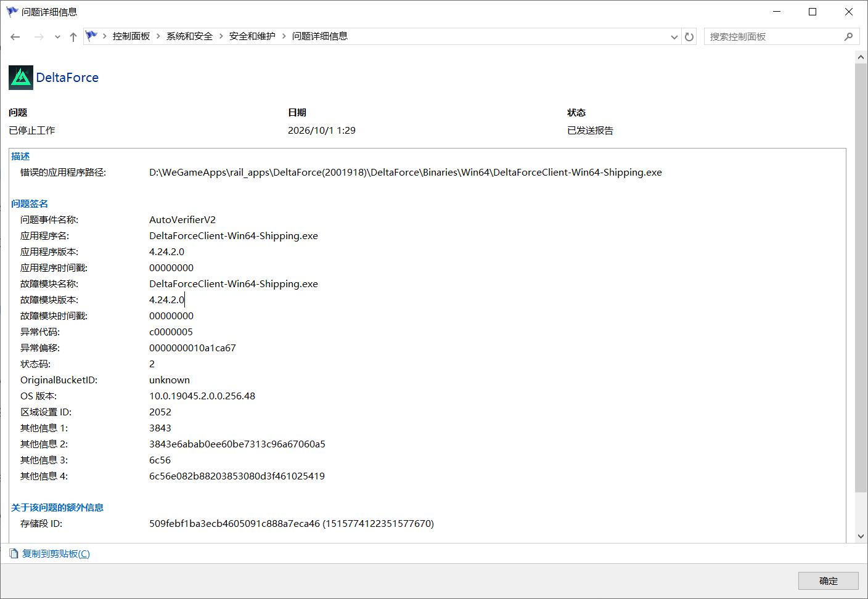The image size is (868, 599).
Task: Click the 搜索控制面板 search field
Action: 781,37
